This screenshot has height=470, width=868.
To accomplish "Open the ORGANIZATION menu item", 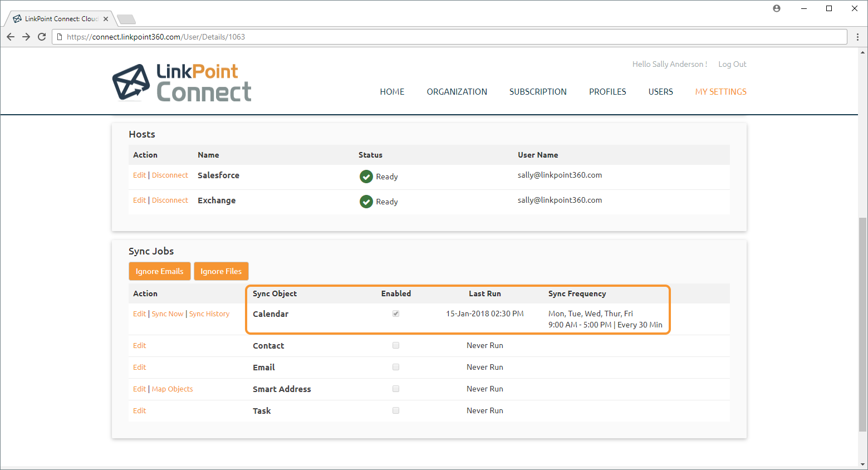I will click(457, 92).
